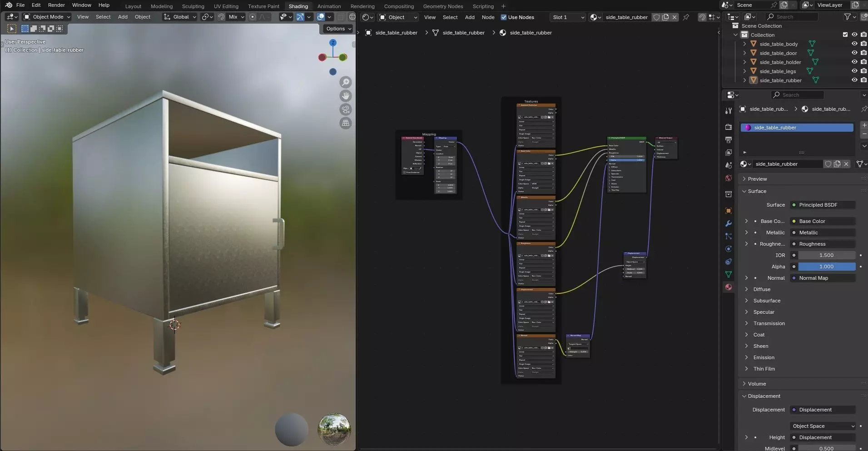Hide side_table_legs using its eye icon
868x451 pixels.
coord(854,71)
